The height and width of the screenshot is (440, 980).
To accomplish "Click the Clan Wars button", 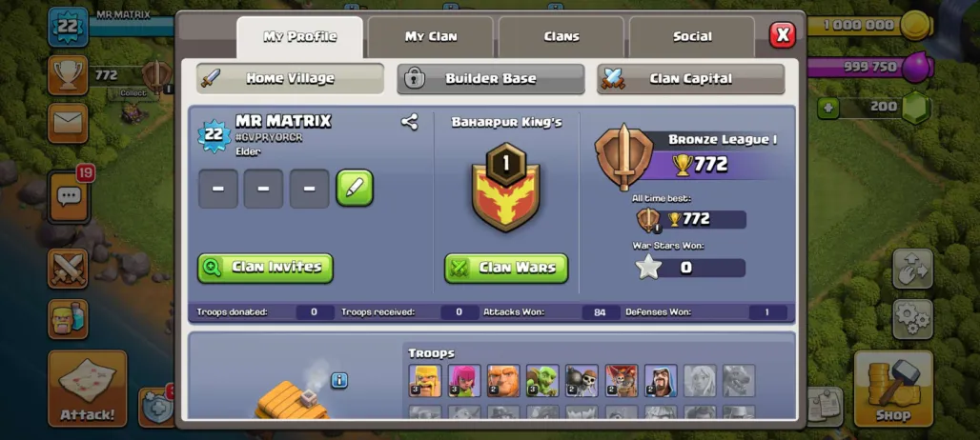I will pos(506,268).
